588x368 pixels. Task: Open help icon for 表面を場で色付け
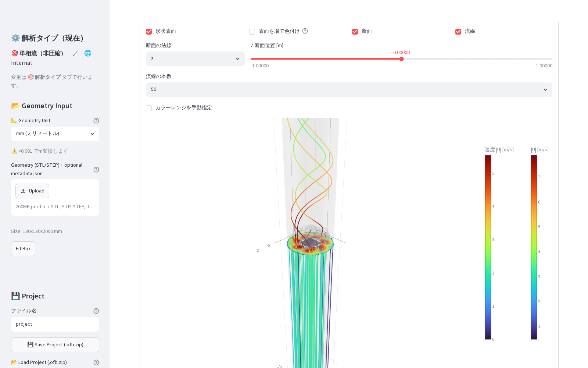pyautogui.click(x=305, y=31)
